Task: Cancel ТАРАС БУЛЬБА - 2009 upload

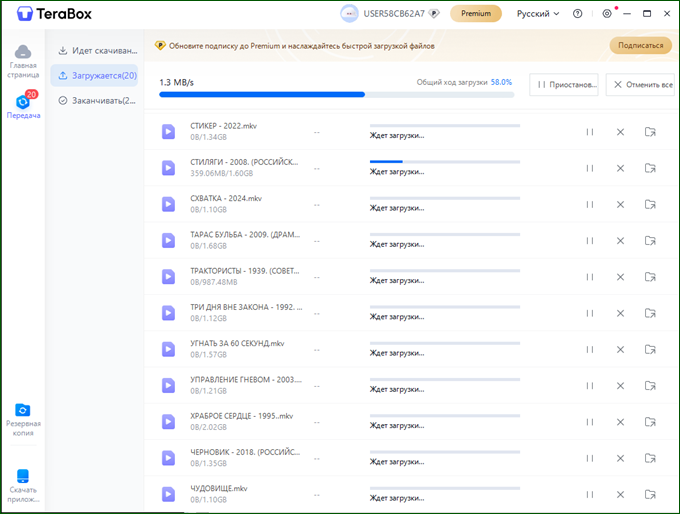Action: 621,241
